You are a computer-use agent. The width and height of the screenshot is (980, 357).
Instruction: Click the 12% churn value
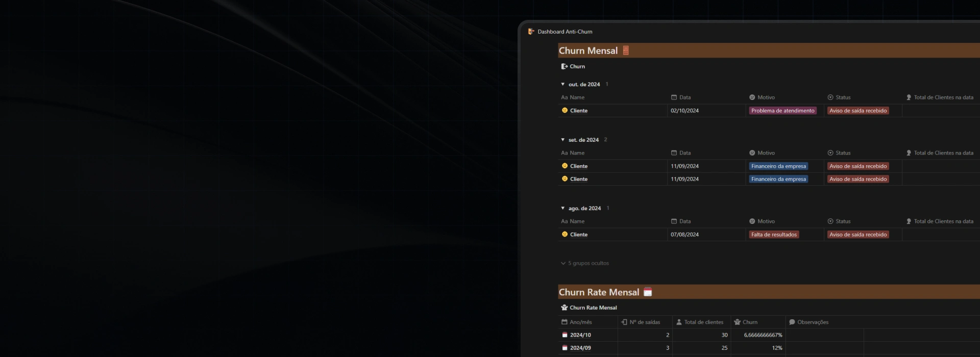coord(777,348)
